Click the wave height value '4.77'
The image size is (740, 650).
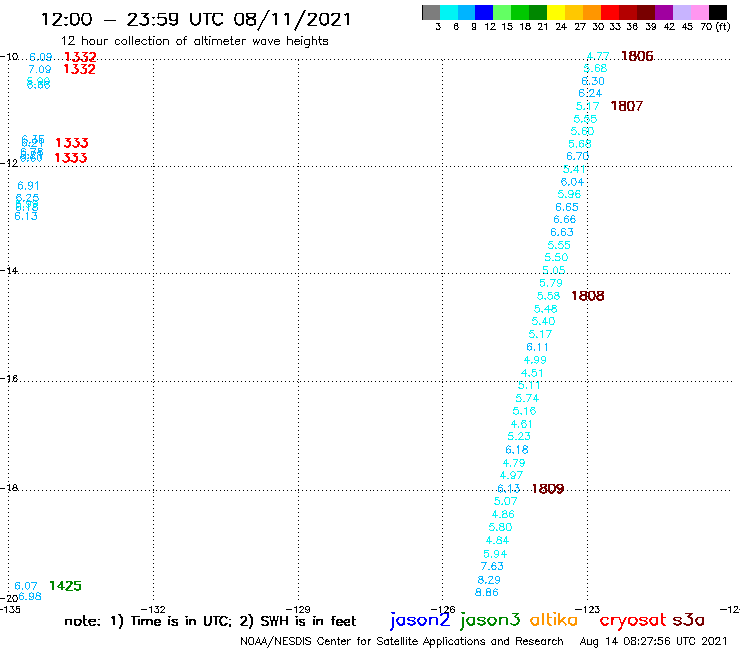598,57
